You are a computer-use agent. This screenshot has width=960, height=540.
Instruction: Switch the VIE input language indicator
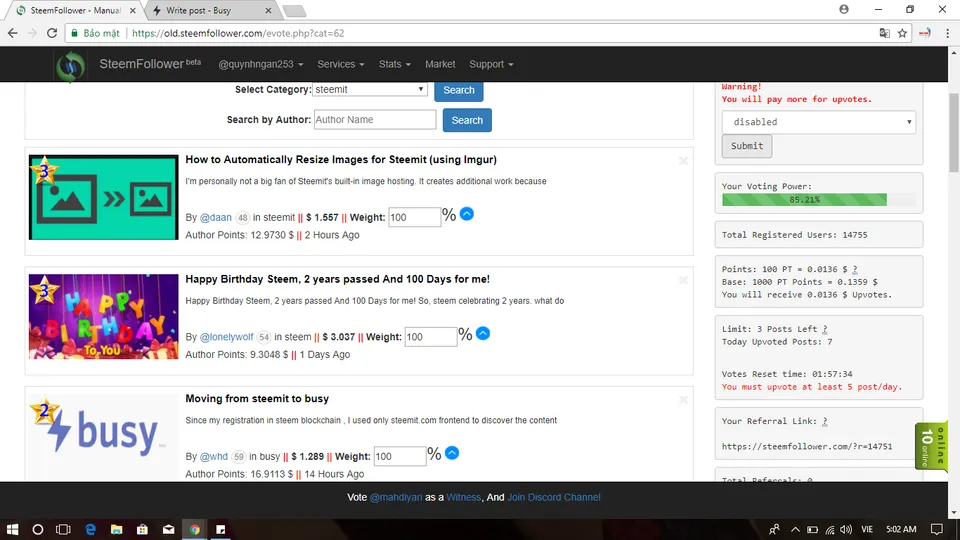[867, 530]
